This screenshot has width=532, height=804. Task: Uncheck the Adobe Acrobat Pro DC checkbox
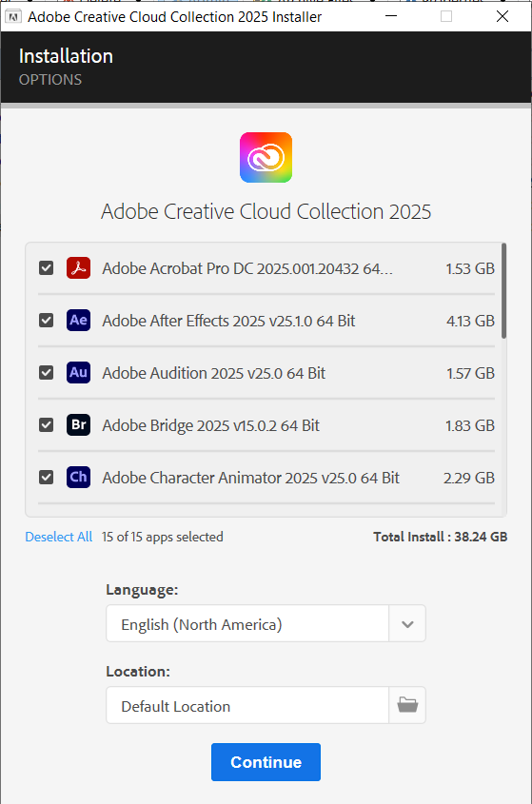[x=47, y=268]
